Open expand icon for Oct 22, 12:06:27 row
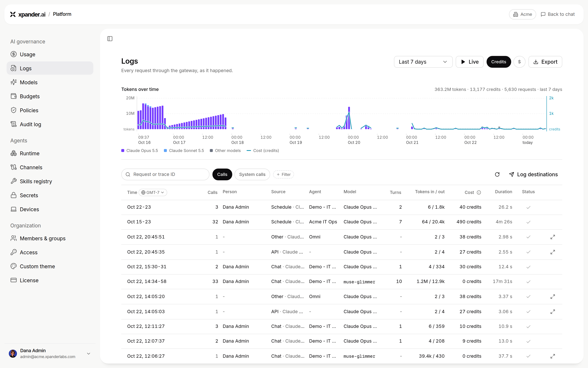 (553, 356)
